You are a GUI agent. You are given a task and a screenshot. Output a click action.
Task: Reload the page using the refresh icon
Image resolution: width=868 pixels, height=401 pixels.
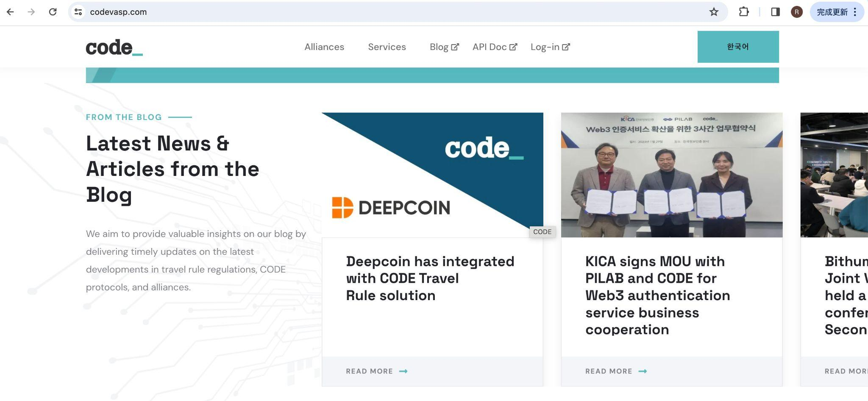pyautogui.click(x=53, y=11)
